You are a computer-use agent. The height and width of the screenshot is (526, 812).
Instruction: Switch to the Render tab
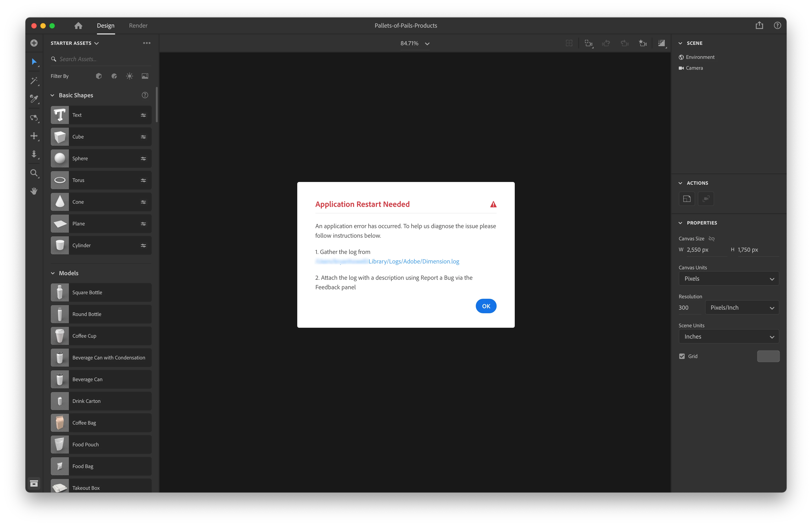pos(138,26)
